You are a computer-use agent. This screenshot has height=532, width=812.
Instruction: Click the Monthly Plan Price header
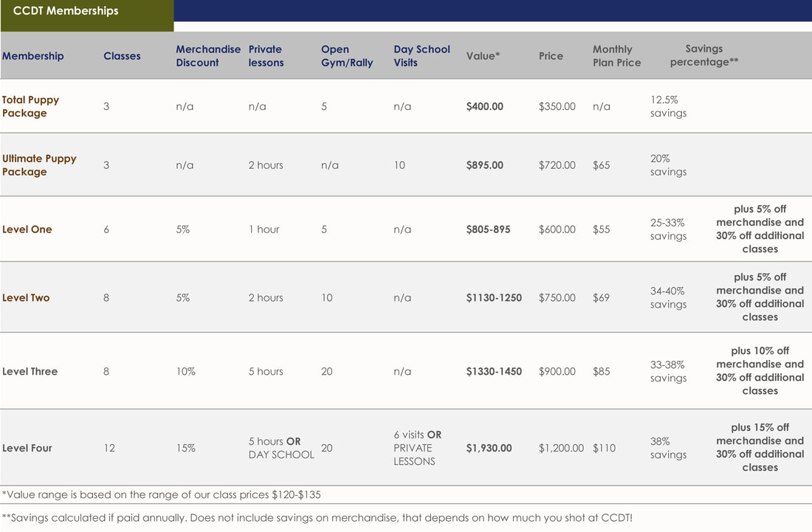[x=617, y=56]
